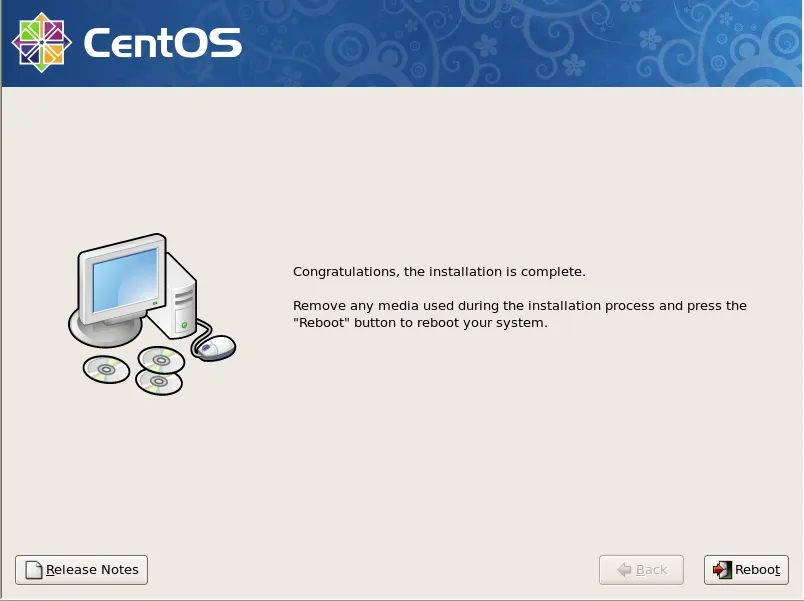804x601 pixels.
Task: Click the "Remove any media used" instruction text
Action: (x=519, y=314)
